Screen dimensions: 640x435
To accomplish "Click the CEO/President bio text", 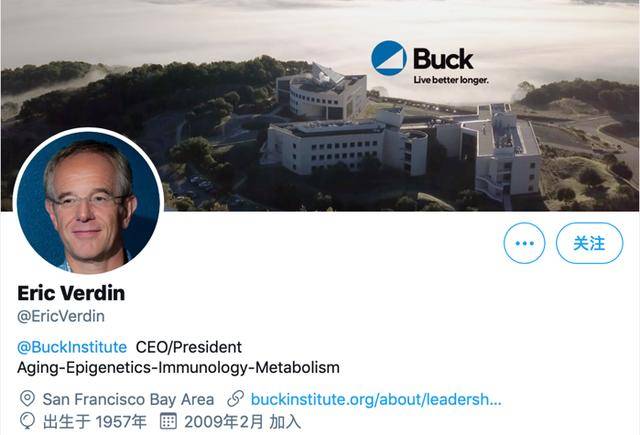I will (x=189, y=347).
